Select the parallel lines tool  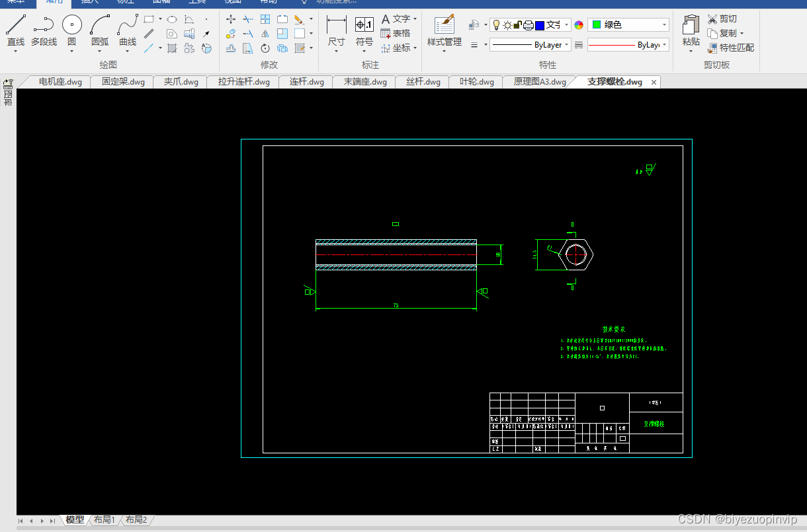point(149,34)
